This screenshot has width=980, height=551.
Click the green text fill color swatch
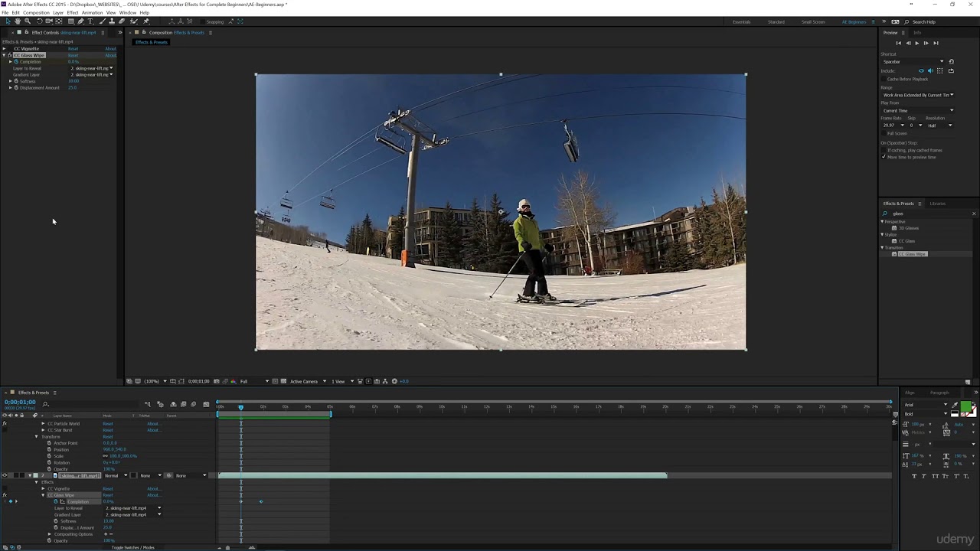(x=966, y=406)
